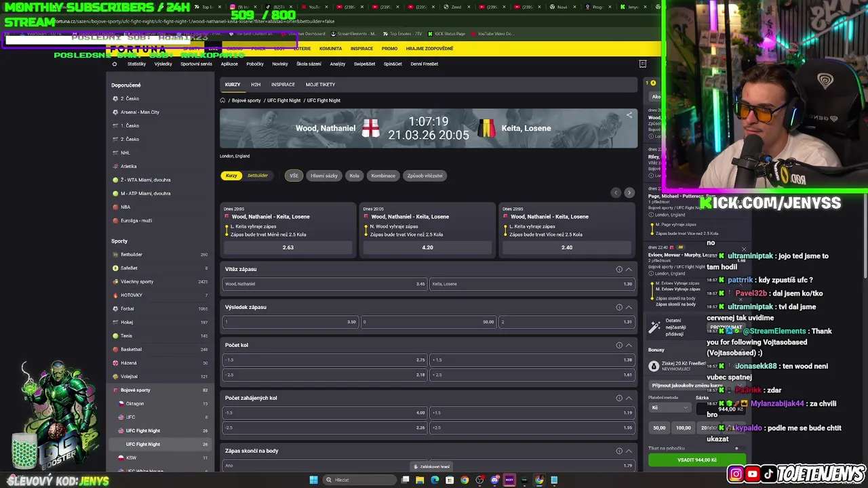The width and height of the screenshot is (868, 488).
Task: Switch to Kurzy toggle option
Action: coord(231,176)
